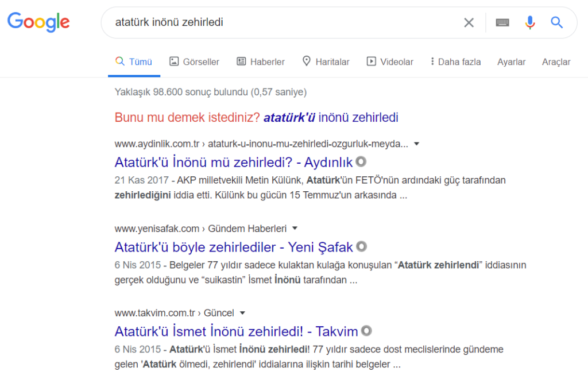Image resolution: width=588 pixels, height=383 pixels.
Task: Switch to the Haberler tab
Action: (261, 62)
